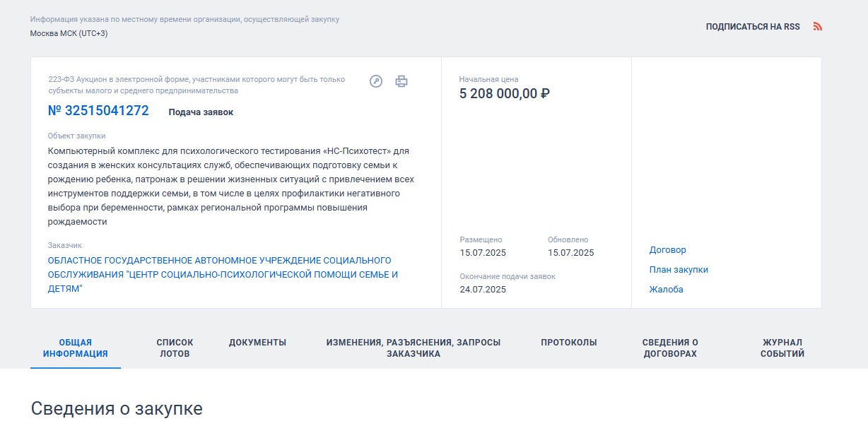Go to 'Изменения, разъяснения, запросы заказчика' tab
Viewport: 868px width, 438px height.
pos(413,348)
